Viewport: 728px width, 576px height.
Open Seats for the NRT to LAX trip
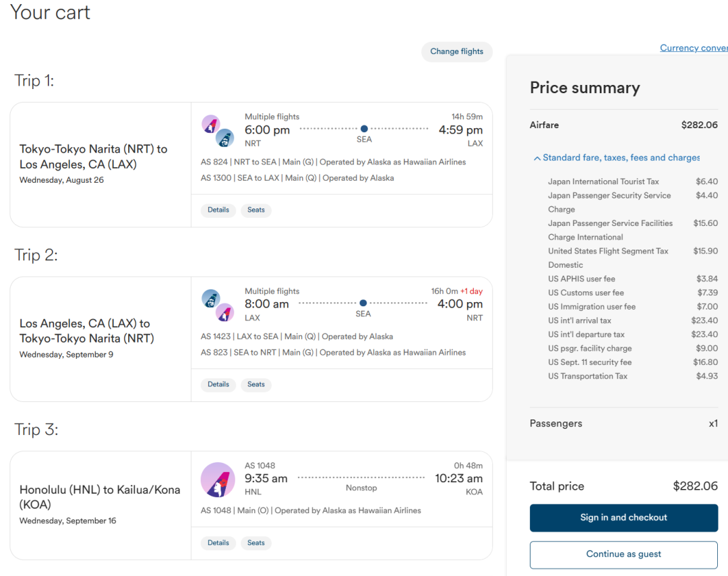tap(256, 210)
